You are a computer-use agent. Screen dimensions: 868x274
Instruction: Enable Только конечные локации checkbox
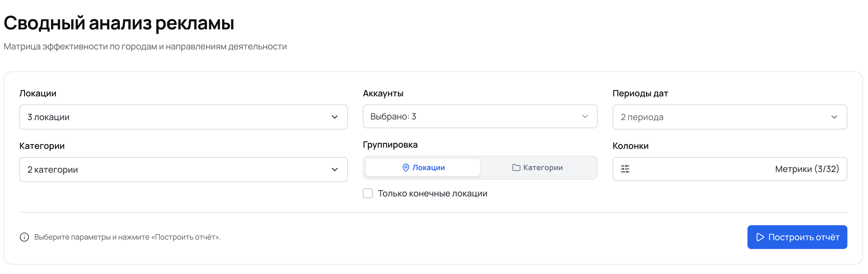pos(367,193)
